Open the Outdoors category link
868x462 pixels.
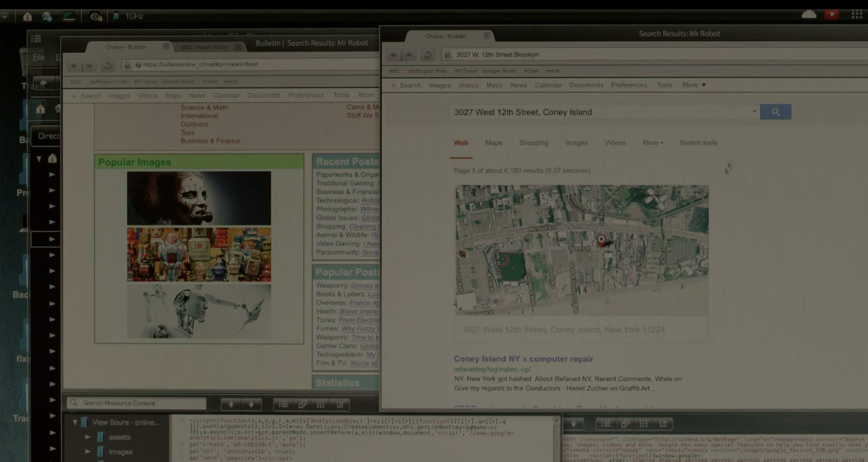point(194,124)
